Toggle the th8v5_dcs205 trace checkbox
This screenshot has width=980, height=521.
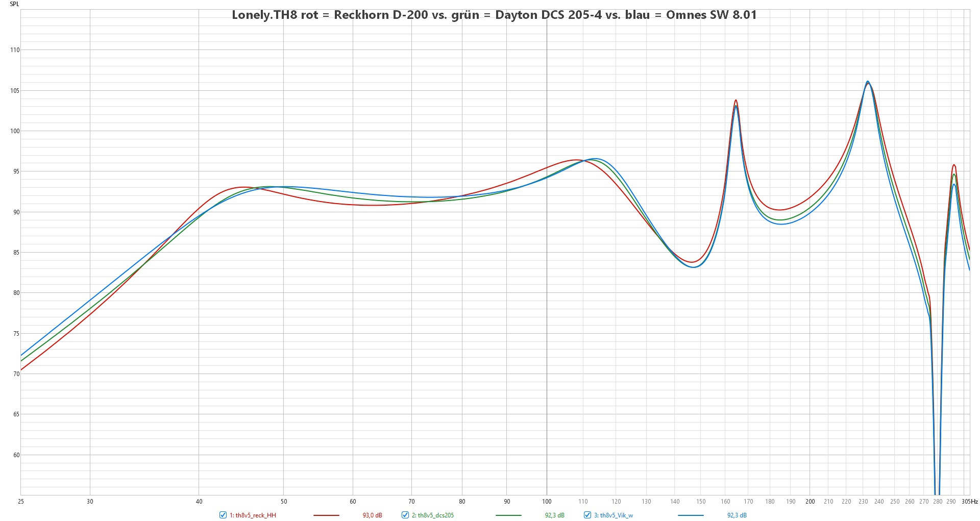tap(405, 515)
